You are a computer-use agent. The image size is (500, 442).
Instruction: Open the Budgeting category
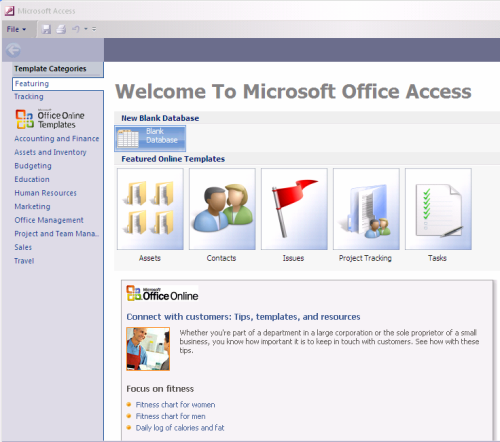33,166
